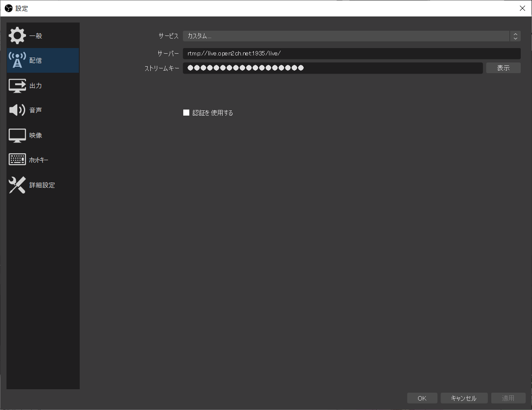
Task: Open 詳細設定 settings page
Action: point(43,185)
